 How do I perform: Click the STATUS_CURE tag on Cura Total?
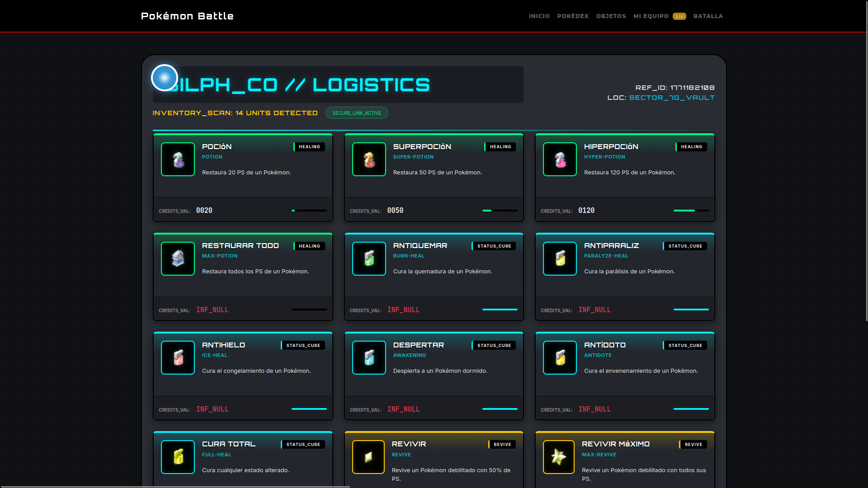pyautogui.click(x=303, y=445)
